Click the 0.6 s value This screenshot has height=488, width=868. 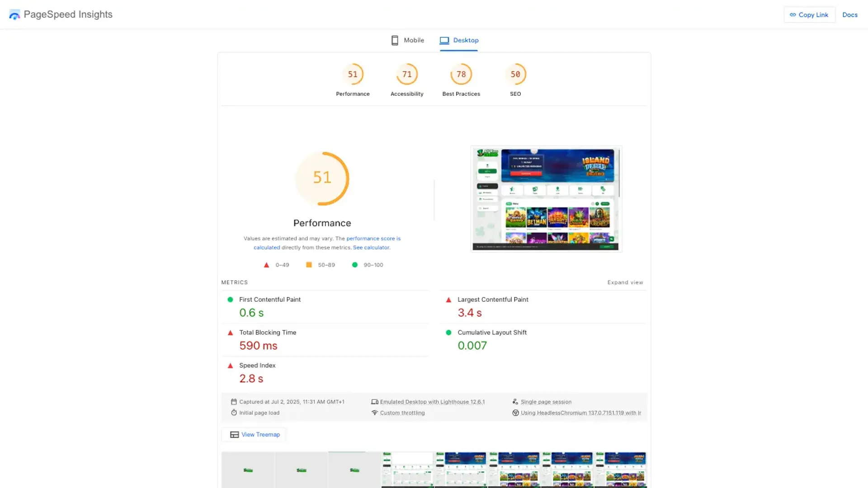251,313
